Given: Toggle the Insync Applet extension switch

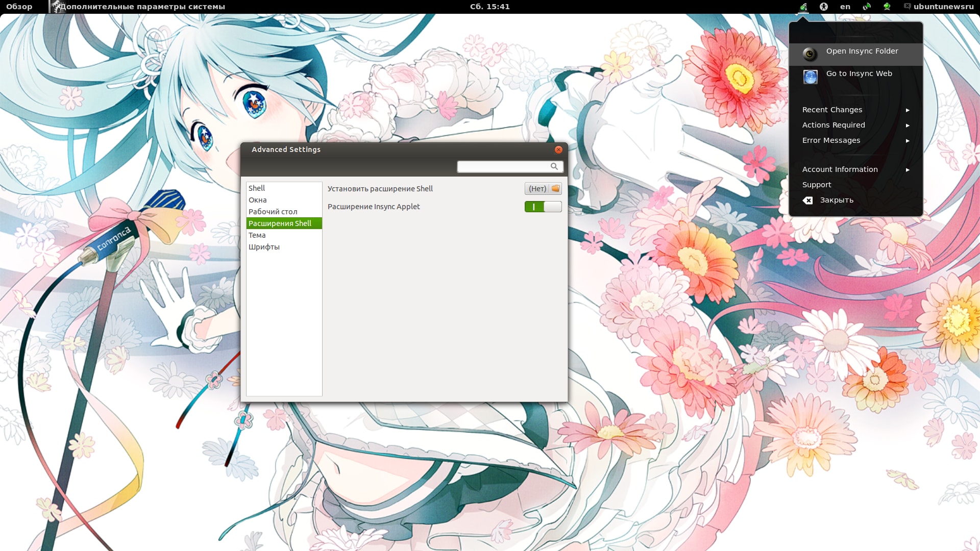Looking at the screenshot, I should coord(543,207).
